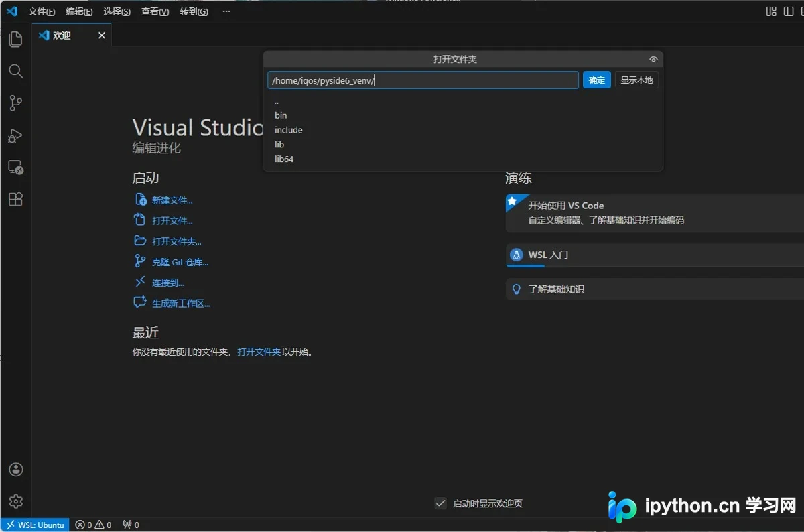Image resolution: width=804 pixels, height=532 pixels.
Task: Click the remote icon beside 连接到
Action: (140, 282)
